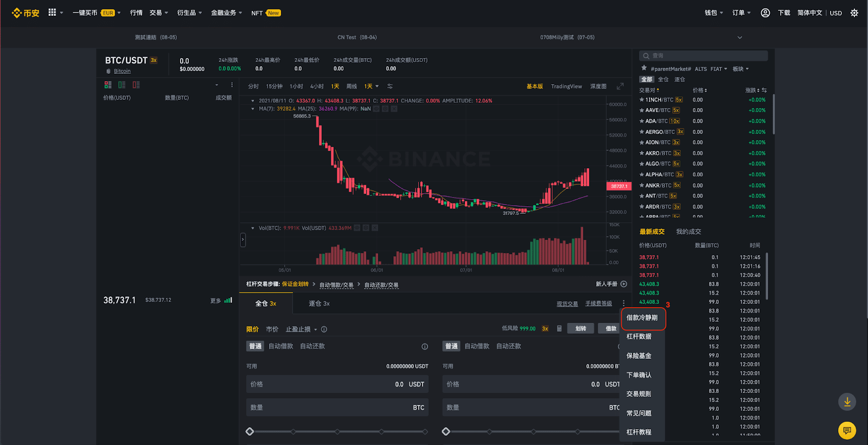This screenshot has height=445, width=868.
Task: Click the order book depth bars icon
Action: (228, 300)
